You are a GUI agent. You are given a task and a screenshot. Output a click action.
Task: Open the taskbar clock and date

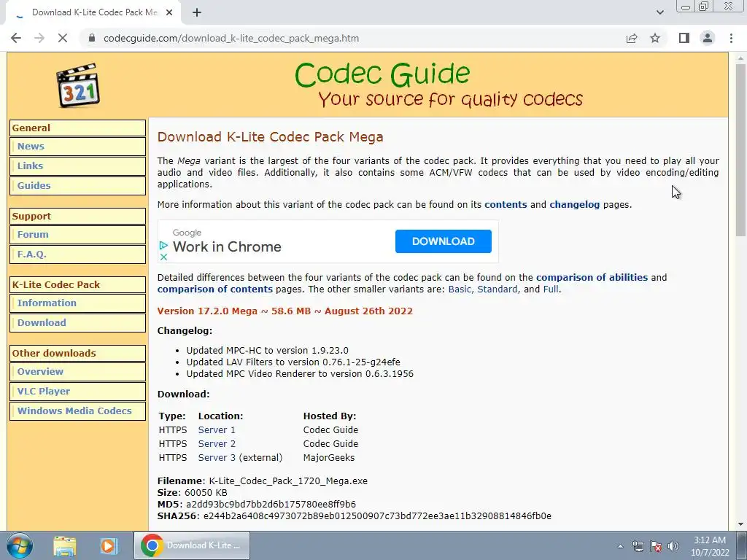pos(710,546)
